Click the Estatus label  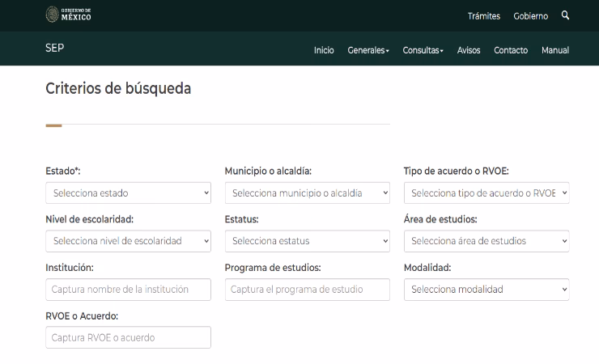pyautogui.click(x=241, y=219)
